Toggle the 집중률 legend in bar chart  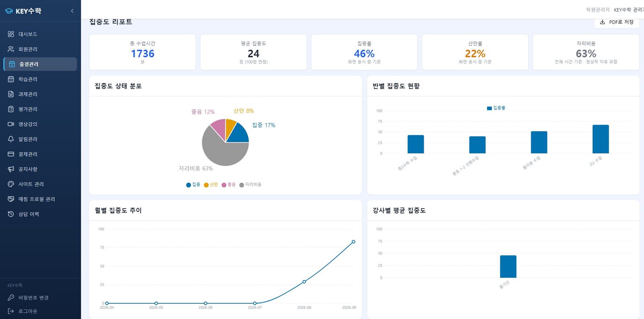point(496,108)
